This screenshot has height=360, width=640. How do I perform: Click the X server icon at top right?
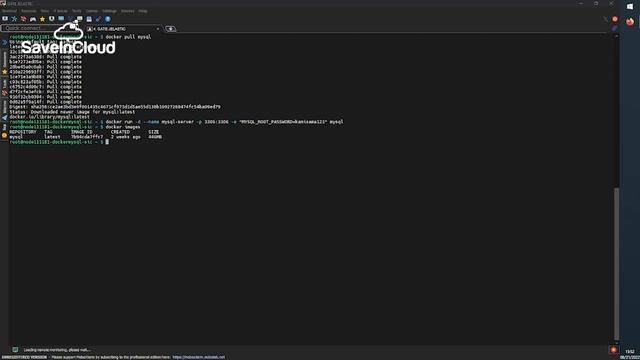pyautogui.click(x=606, y=19)
